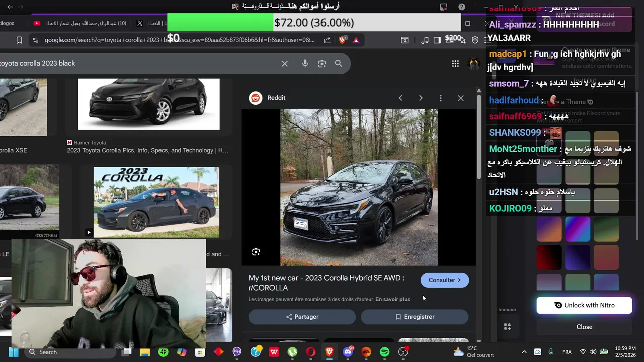Toggle the browser sidebar panel icon

click(437, 40)
